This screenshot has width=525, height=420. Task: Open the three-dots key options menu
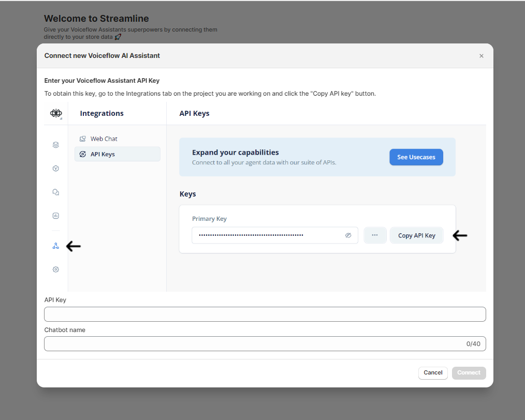coord(375,235)
